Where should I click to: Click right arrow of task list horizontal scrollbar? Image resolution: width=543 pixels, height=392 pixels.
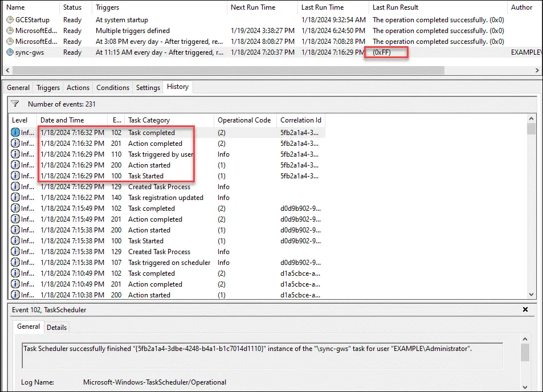pos(537,70)
